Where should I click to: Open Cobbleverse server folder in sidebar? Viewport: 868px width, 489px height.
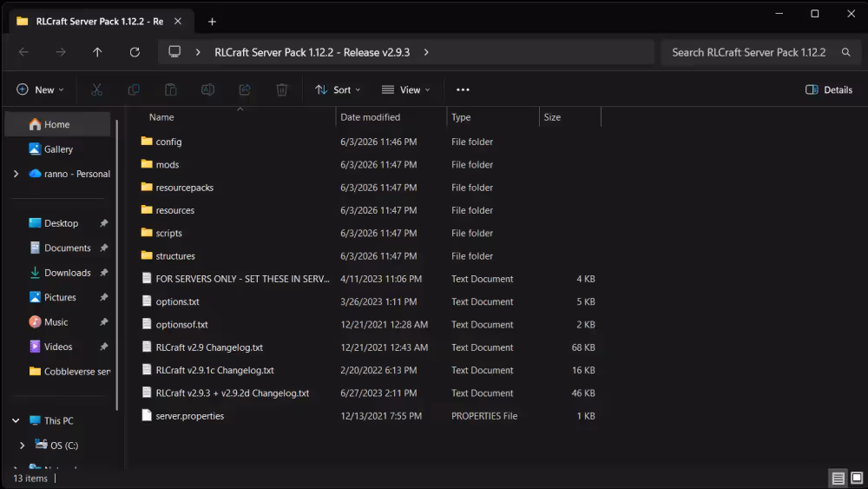coord(69,372)
